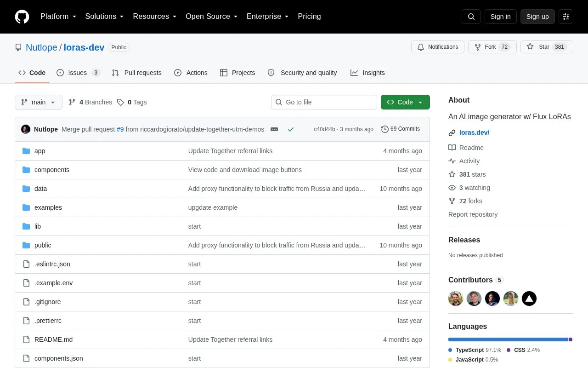Star the loras-dev repository
The image size is (588, 368).
(x=547, y=47)
